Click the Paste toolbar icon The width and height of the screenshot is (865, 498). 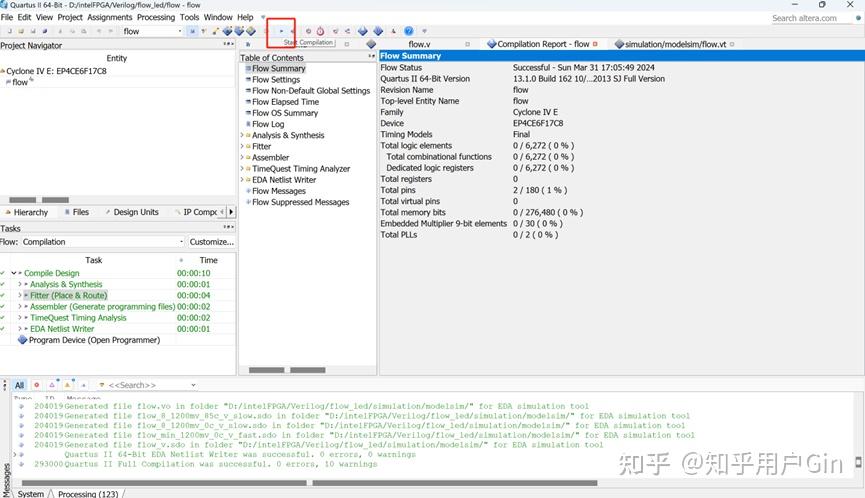(84, 31)
